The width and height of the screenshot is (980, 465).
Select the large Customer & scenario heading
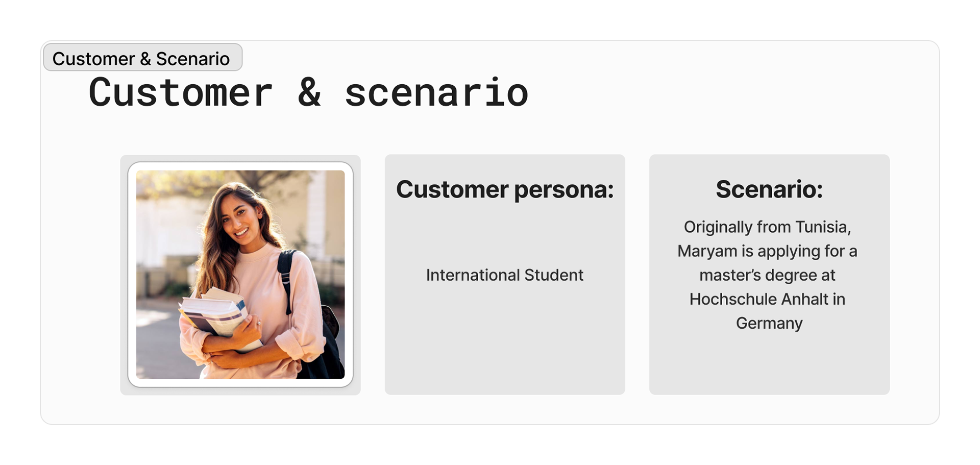(x=308, y=92)
